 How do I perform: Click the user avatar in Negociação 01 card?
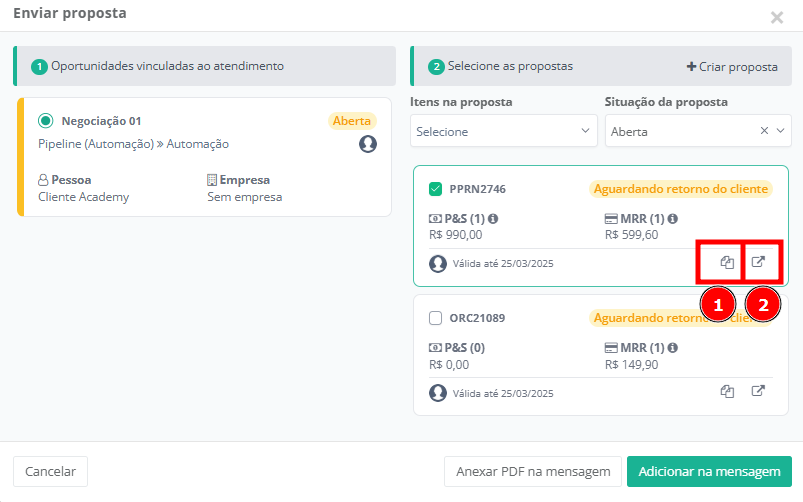point(368,144)
